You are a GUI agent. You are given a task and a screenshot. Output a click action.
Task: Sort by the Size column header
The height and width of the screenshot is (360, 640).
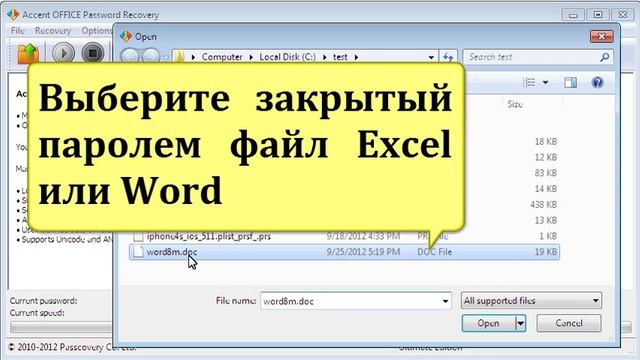(x=515, y=104)
